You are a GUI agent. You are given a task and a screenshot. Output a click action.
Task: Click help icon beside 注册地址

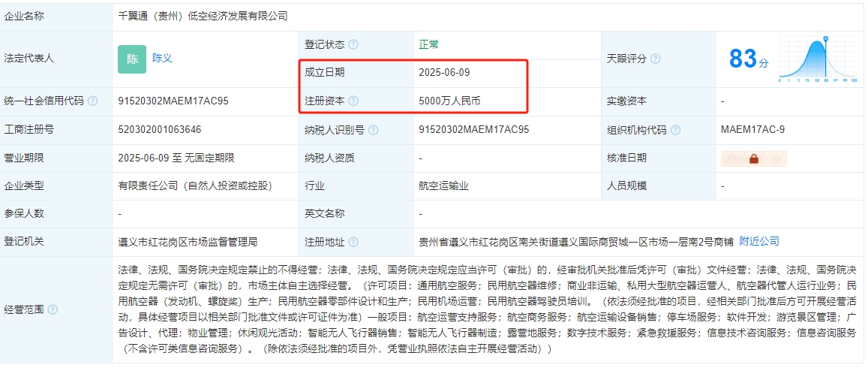pyautogui.click(x=353, y=242)
